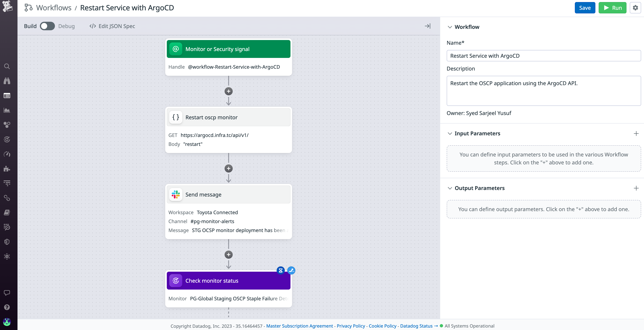Collapse the Input Parameters section
The image size is (644, 330).
pyautogui.click(x=450, y=133)
